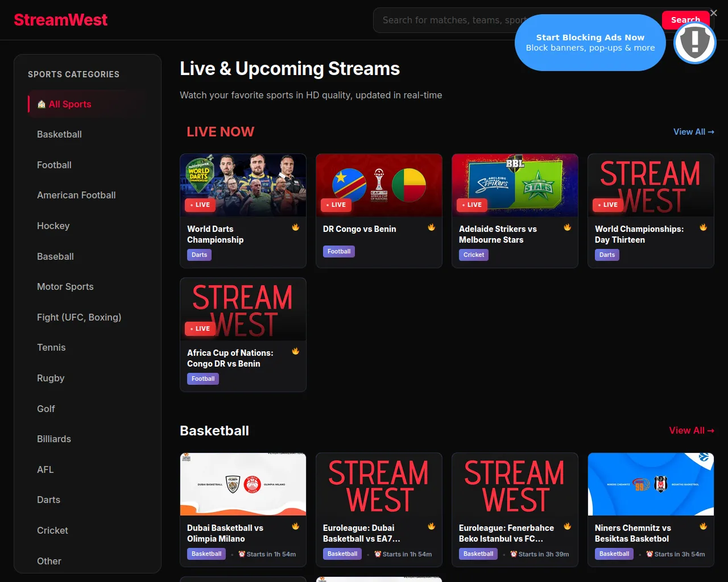Image resolution: width=728 pixels, height=582 pixels.
Task: Open the World Darts Championship stream thumbnail
Action: [243, 185]
